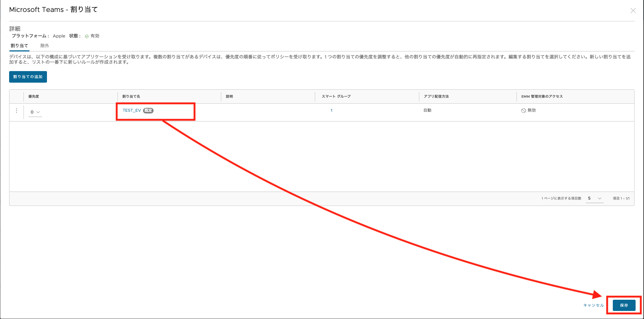
Task: Open smart group count 1 link
Action: [x=331, y=110]
